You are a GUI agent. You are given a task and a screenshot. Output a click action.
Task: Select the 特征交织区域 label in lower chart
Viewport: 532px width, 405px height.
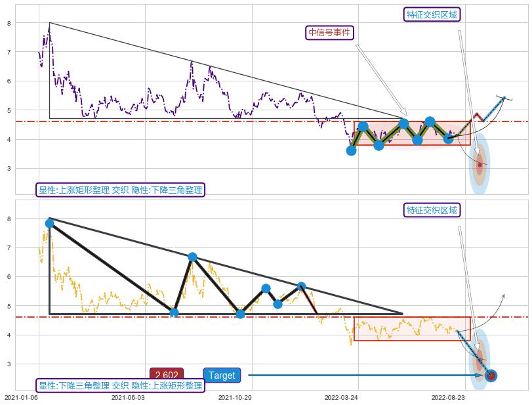(x=432, y=210)
